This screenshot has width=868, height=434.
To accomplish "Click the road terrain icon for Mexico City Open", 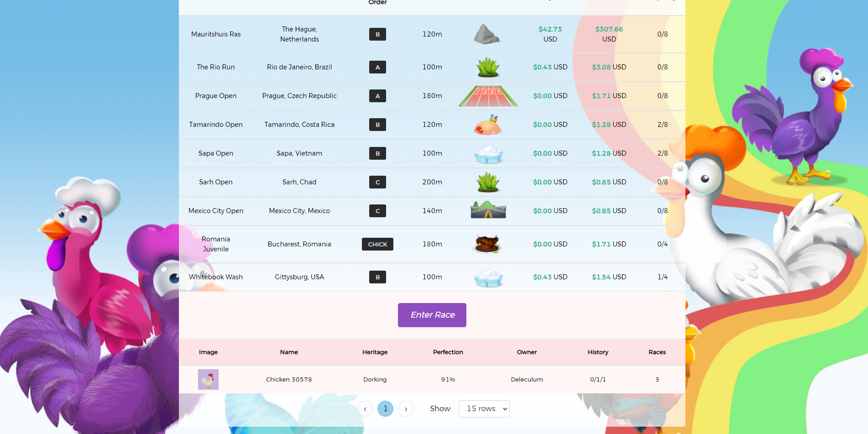I will (x=488, y=210).
